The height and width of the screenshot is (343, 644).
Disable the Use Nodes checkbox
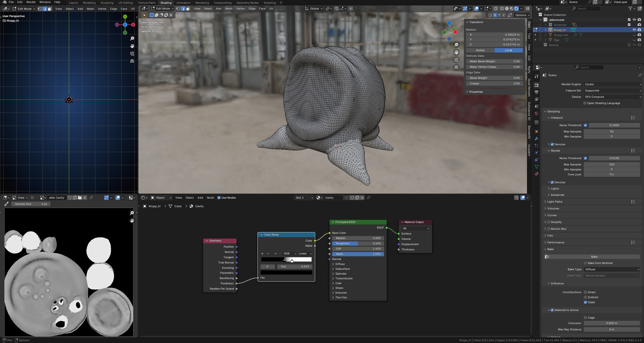click(x=219, y=198)
